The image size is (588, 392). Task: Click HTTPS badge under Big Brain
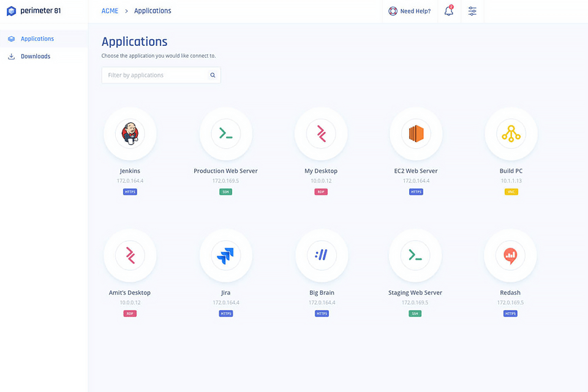tap(322, 314)
